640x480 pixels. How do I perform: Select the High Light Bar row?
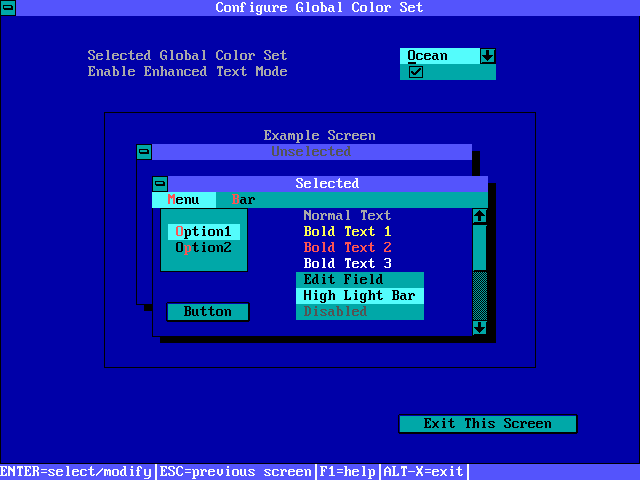point(359,296)
